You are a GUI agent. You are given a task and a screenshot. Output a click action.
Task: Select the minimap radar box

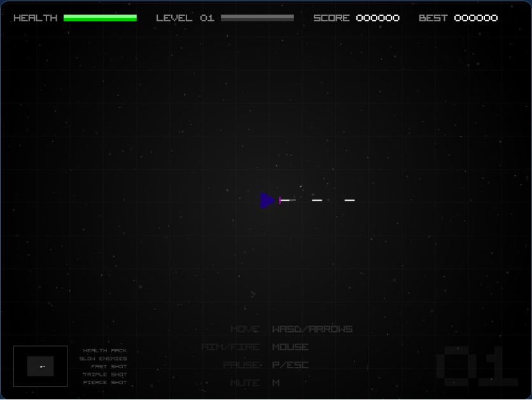tap(40, 366)
